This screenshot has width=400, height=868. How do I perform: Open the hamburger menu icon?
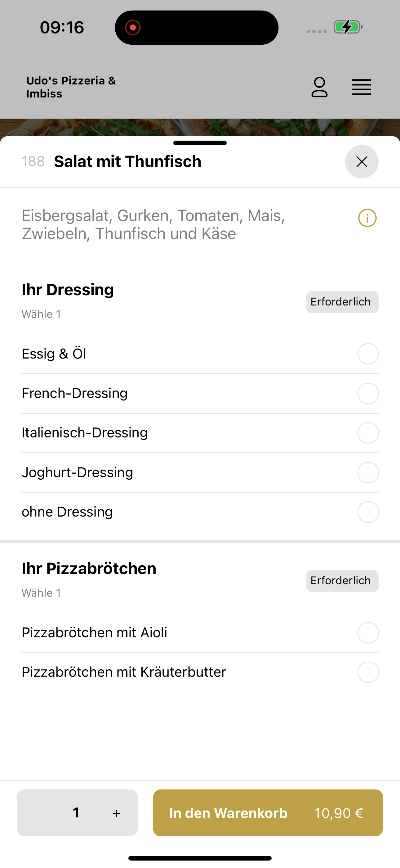[362, 87]
